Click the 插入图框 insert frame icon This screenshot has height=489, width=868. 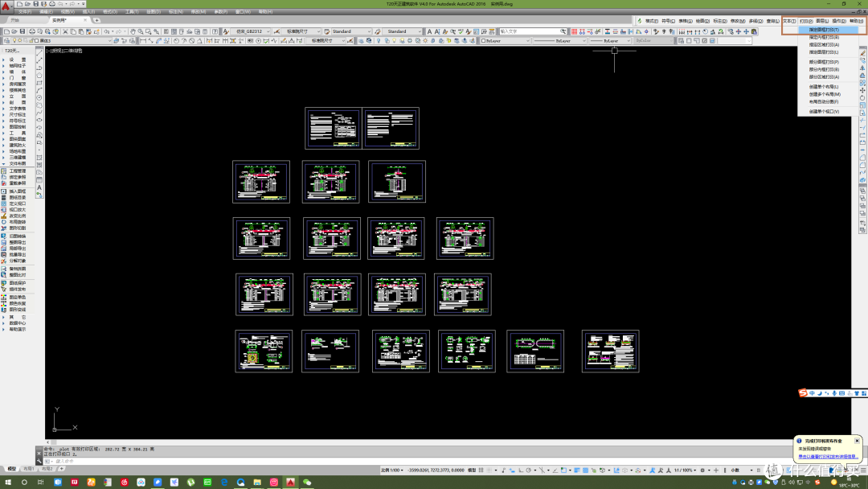pos(4,191)
